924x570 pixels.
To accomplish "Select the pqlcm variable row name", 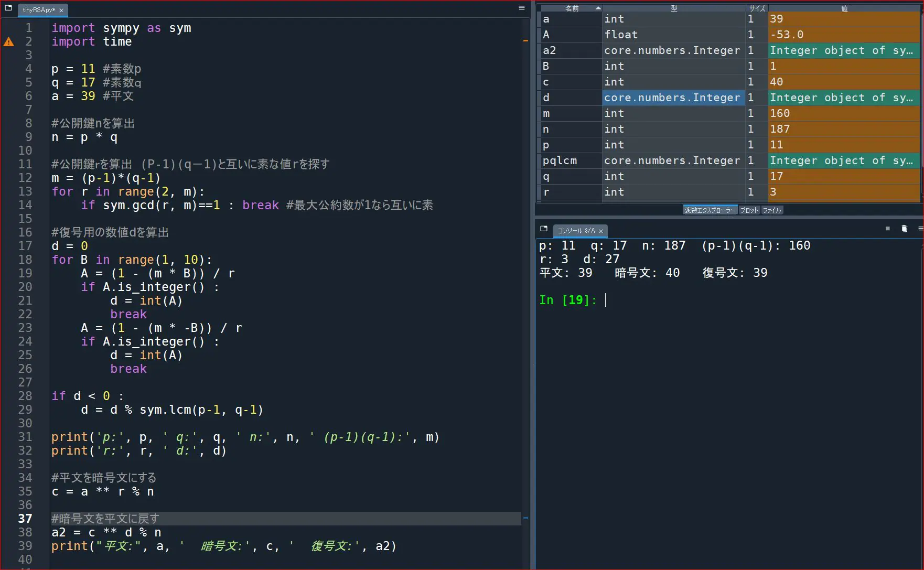I will point(560,160).
